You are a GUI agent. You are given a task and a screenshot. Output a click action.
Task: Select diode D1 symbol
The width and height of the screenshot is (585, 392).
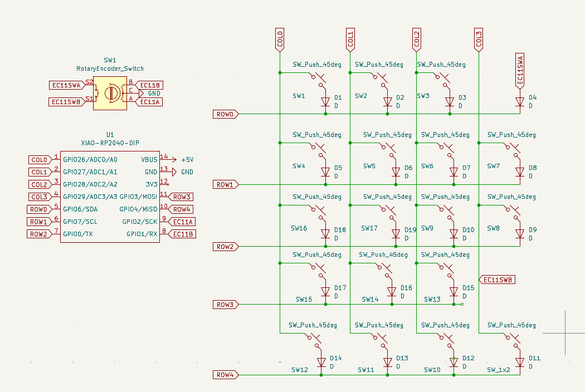point(326,102)
